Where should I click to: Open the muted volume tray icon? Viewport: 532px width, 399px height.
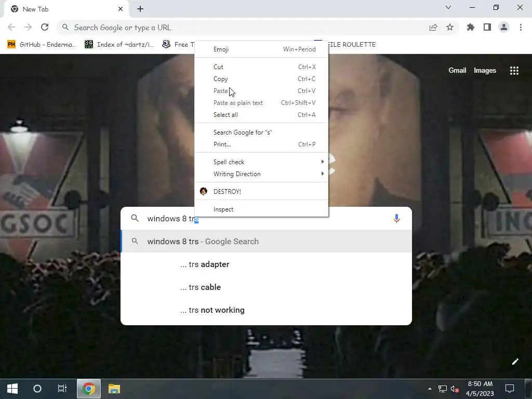(455, 389)
